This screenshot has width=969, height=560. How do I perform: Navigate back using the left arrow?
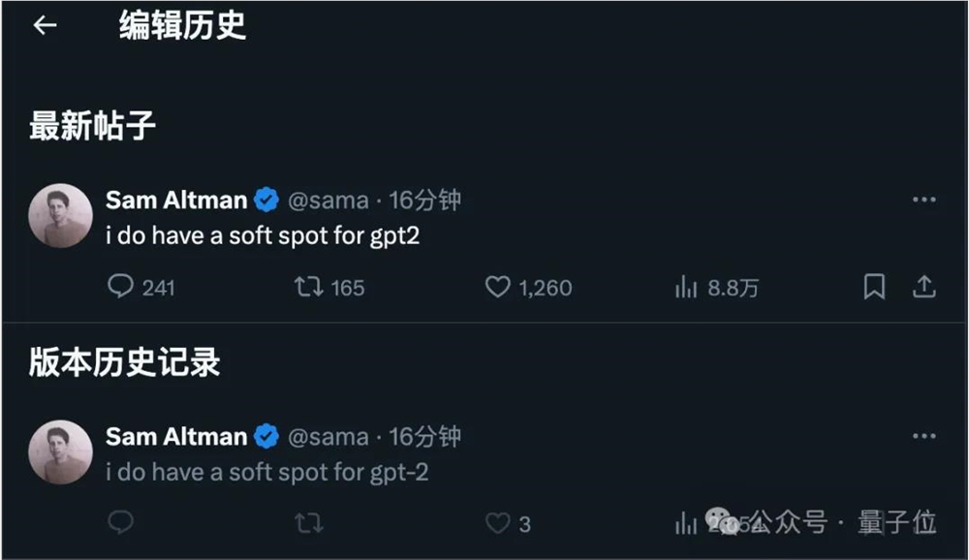click(x=45, y=24)
